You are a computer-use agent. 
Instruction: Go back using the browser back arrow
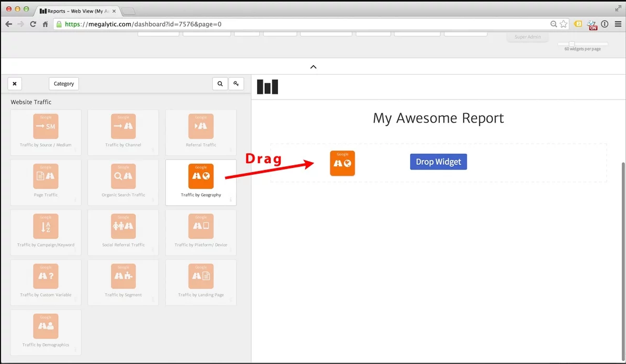point(9,24)
